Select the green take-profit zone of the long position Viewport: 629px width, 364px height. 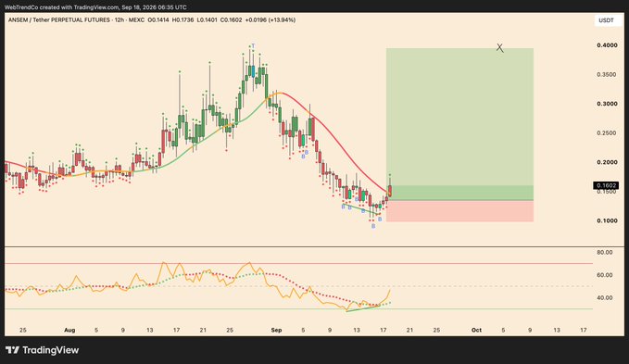[459, 124]
